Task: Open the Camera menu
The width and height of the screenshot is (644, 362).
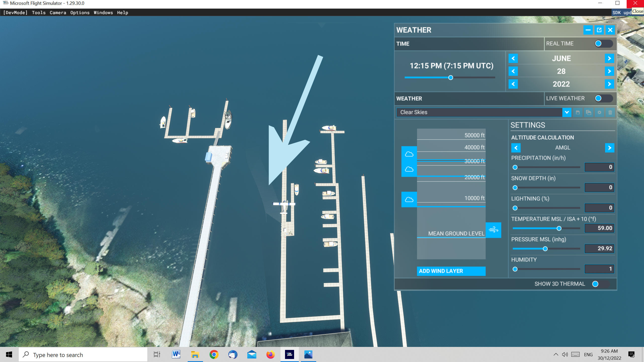Action: 58,13
